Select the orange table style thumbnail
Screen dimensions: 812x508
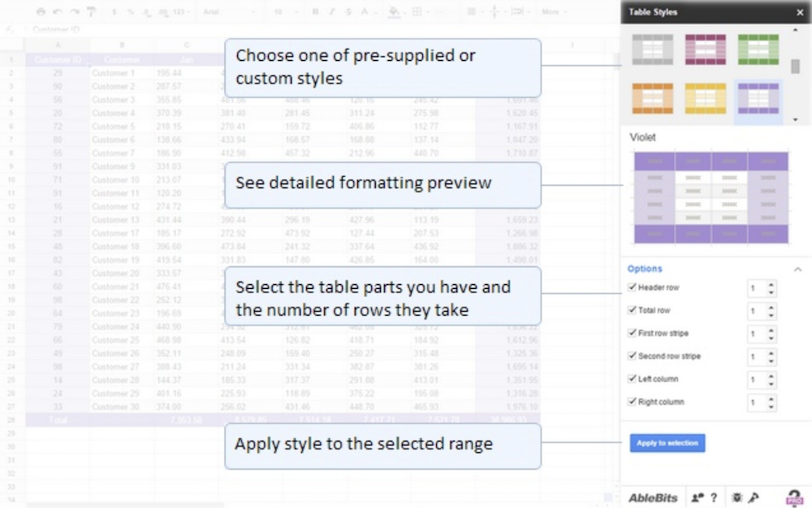[x=653, y=98]
